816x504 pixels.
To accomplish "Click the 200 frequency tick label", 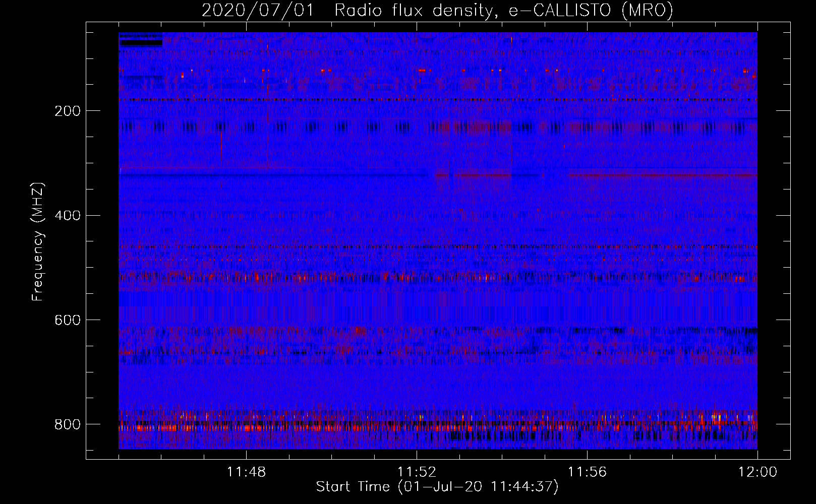I will pos(68,111).
